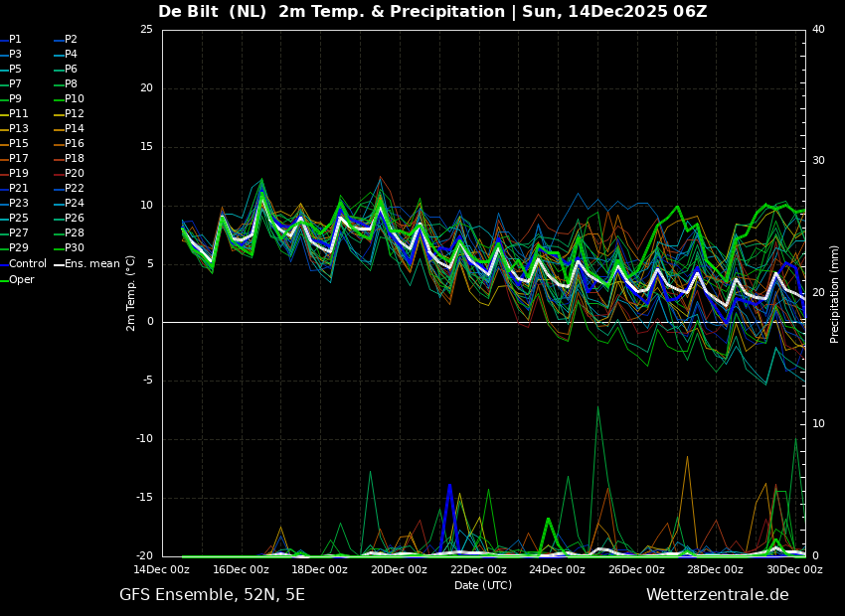
Task: Click the Oper legend entry
Action: 22,280
